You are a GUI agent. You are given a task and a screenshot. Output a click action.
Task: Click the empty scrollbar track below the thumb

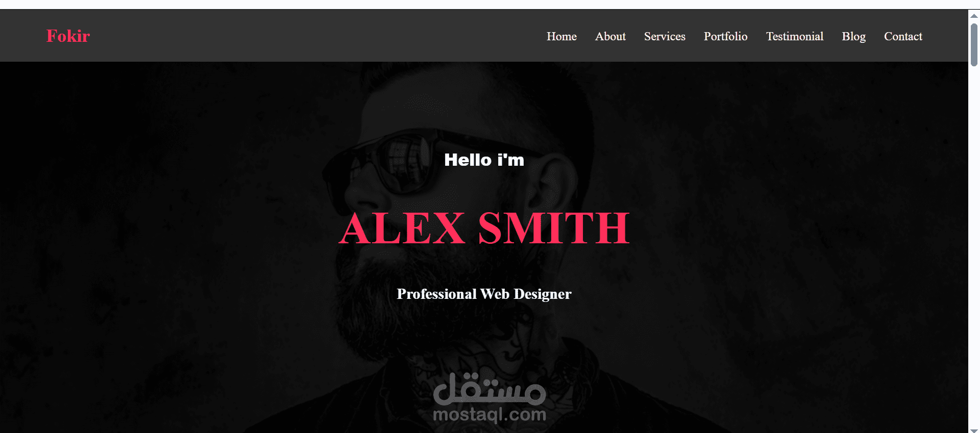tap(974, 245)
